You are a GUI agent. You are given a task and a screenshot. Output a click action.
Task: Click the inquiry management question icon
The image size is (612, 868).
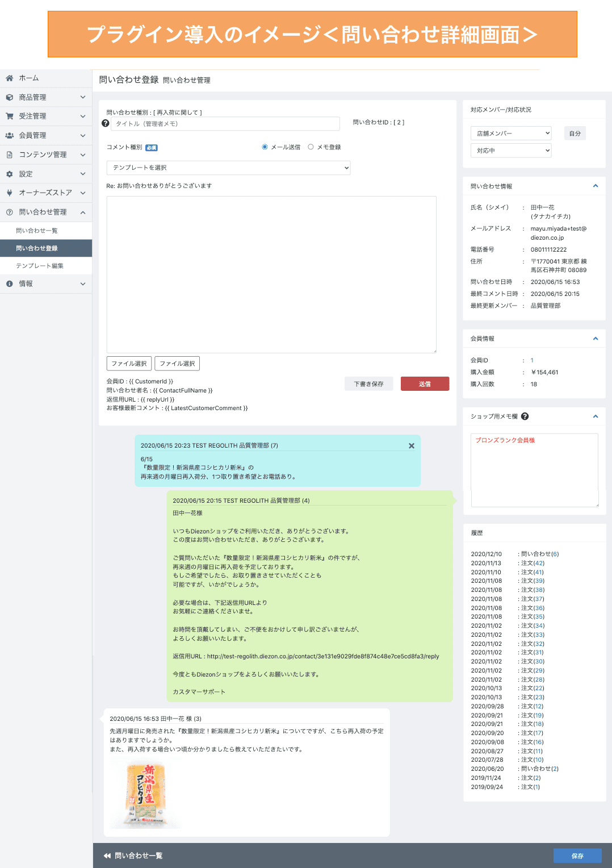coord(10,212)
